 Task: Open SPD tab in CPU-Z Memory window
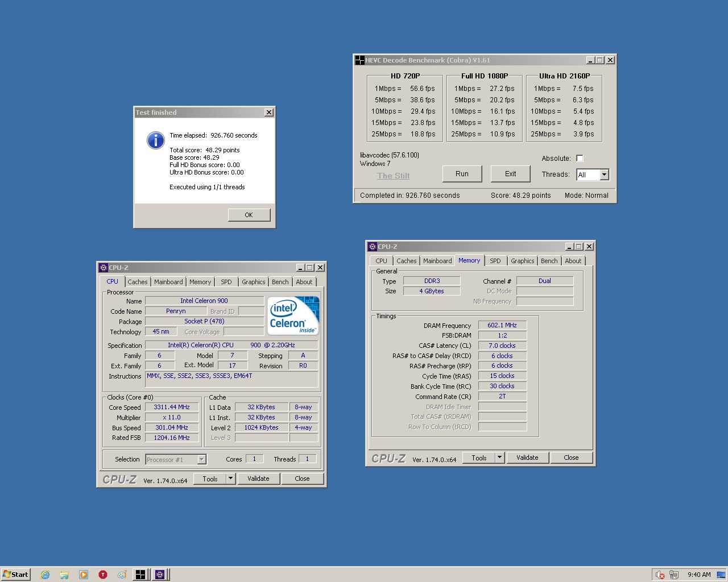click(495, 261)
